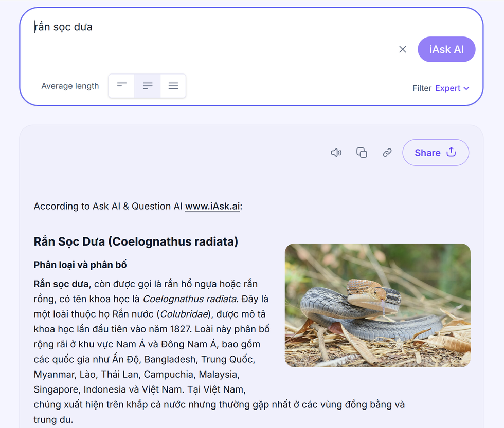Click the italic "Colubridae" family name
Image resolution: width=504 pixels, height=428 pixels.
point(184,314)
